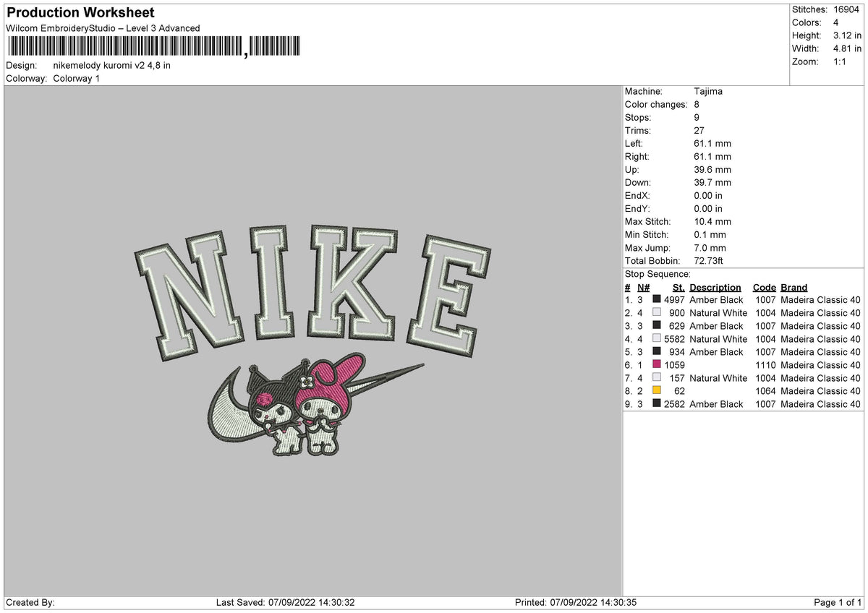Click the St. column header
Viewport: 868px width, 613px height.
(678, 288)
